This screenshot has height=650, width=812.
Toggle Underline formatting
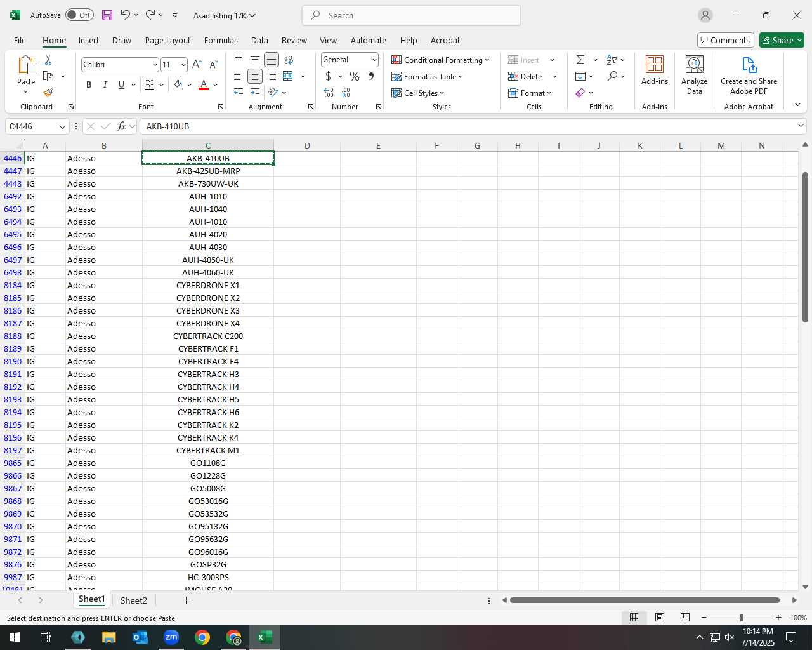tap(121, 85)
